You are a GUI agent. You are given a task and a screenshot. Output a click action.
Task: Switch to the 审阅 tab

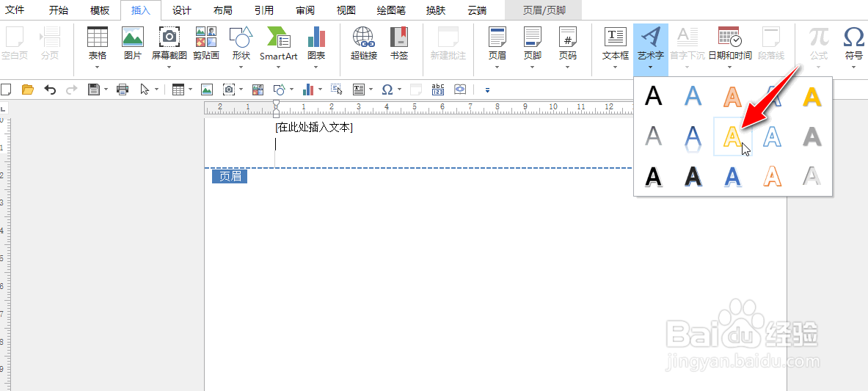coord(305,10)
